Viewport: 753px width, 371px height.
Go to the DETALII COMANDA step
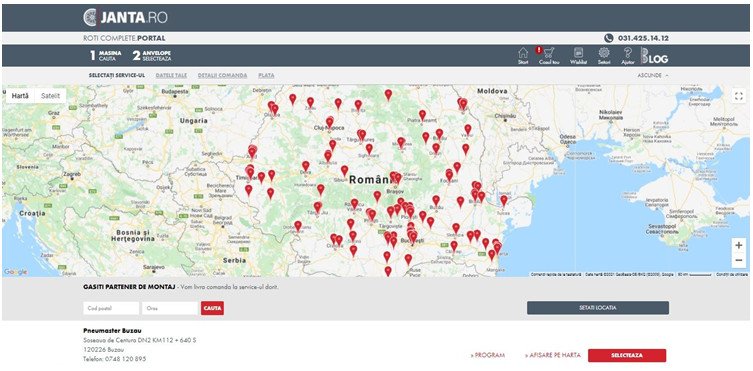[222, 75]
